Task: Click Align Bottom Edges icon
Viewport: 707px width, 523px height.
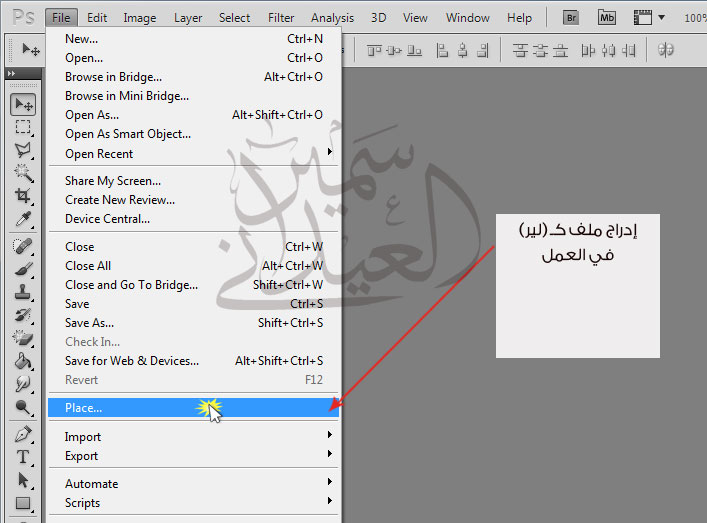Action: [x=414, y=50]
